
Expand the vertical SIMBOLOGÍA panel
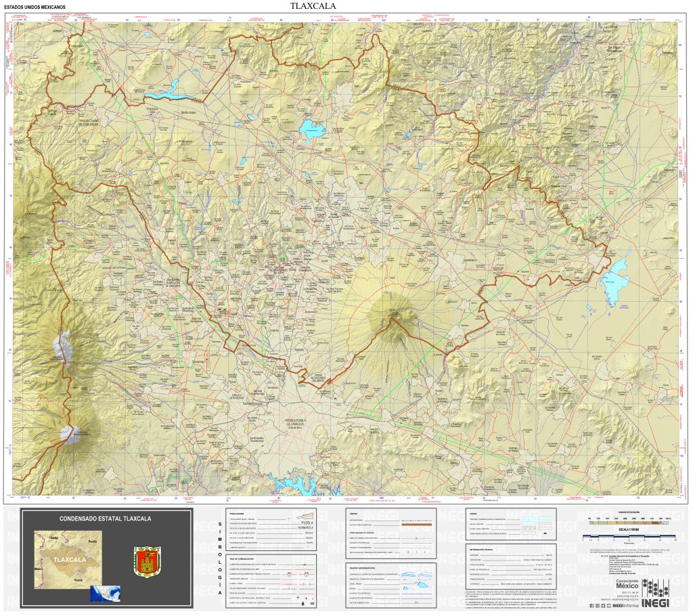pyautogui.click(x=219, y=558)
